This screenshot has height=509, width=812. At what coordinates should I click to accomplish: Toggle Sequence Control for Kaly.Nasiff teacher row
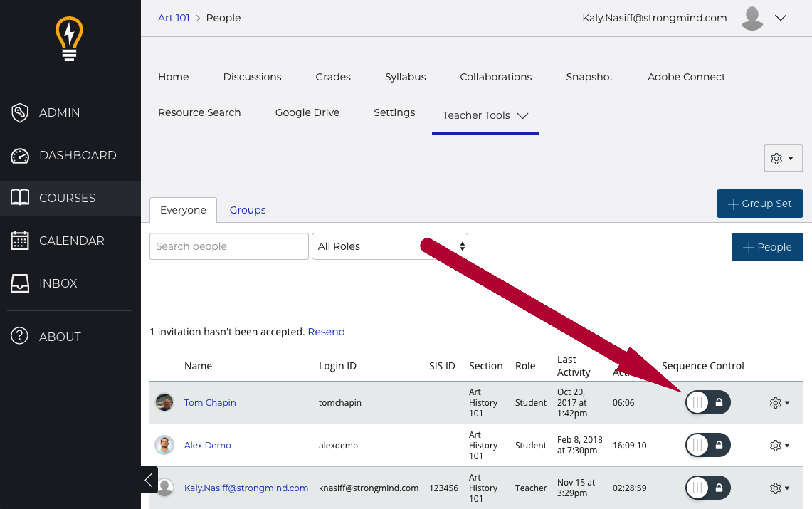click(707, 488)
